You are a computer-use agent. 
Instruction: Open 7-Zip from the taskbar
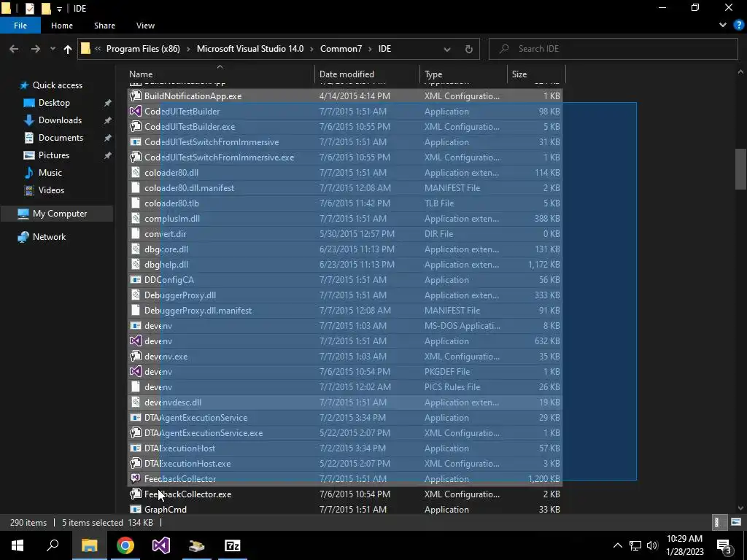point(233,545)
